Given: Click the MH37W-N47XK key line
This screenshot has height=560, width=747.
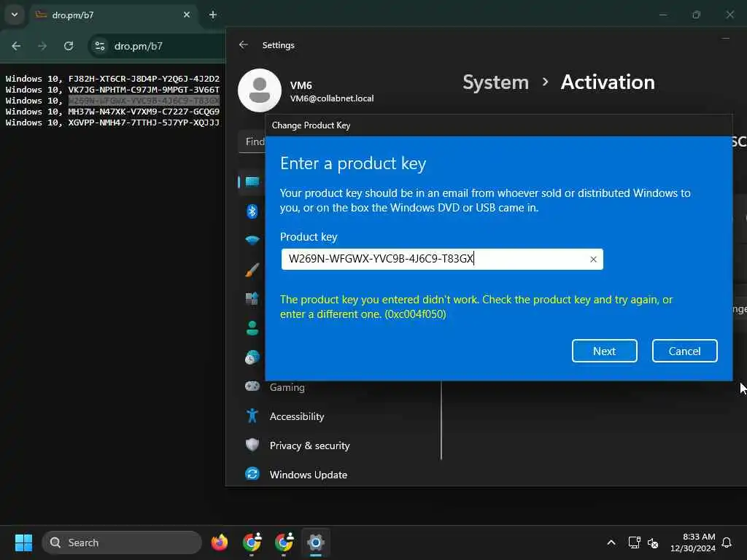Looking at the screenshot, I should click(112, 112).
